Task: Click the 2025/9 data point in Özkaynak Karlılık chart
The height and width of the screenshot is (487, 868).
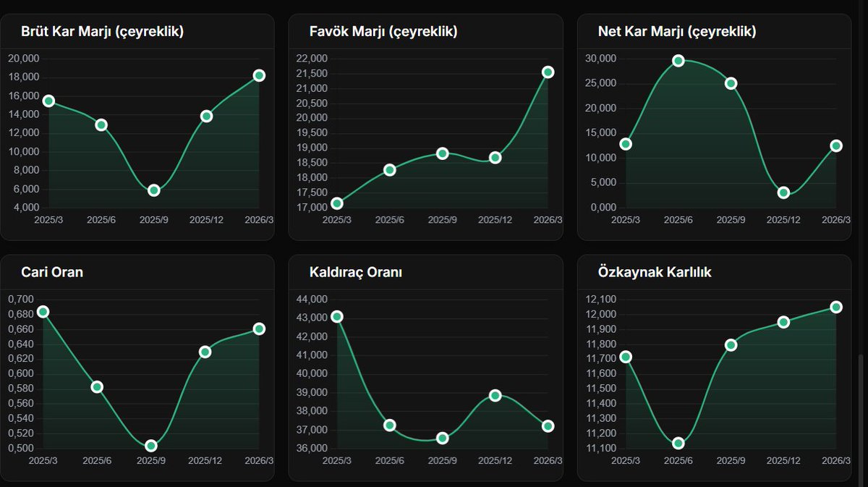Action: pyautogui.click(x=731, y=345)
